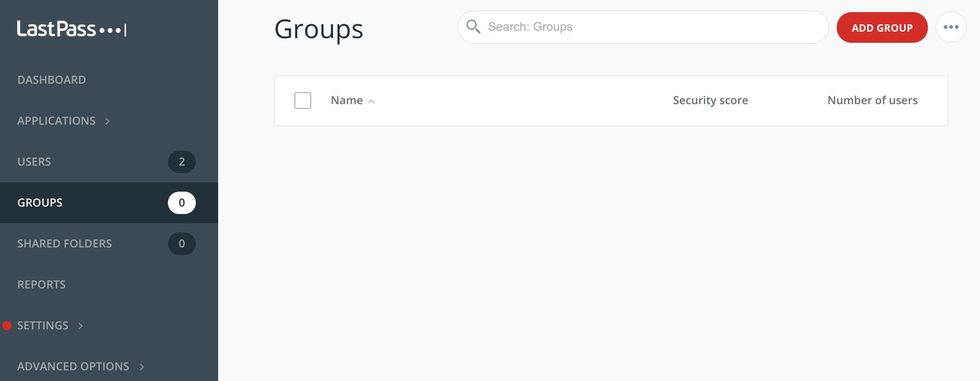Expand the Applications chevron
Image resolution: width=980 pixels, height=381 pixels.
(107, 121)
